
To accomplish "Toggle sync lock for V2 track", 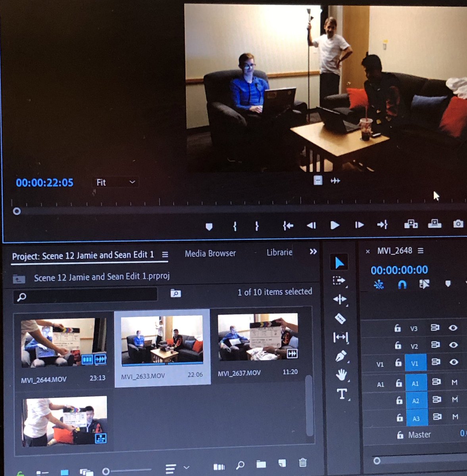I will tap(435, 345).
